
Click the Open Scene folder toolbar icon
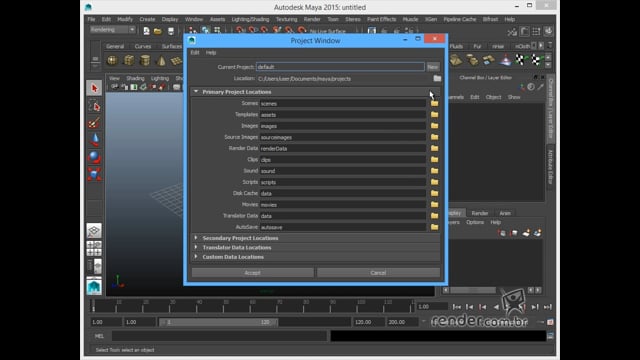tap(158, 31)
